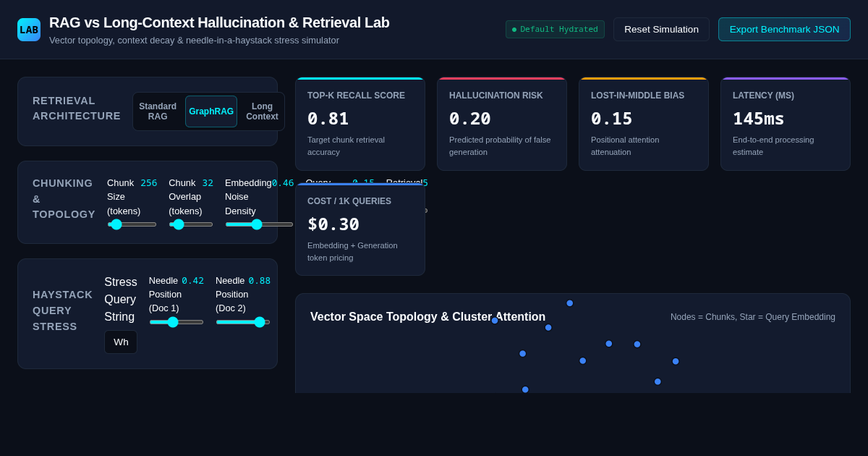
Task: Focus the Stress Query String input
Action: coord(121,342)
